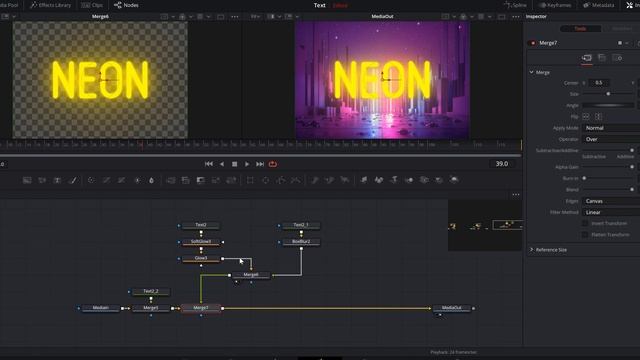Play the composition forward
This screenshot has height=360, width=640.
(247, 164)
